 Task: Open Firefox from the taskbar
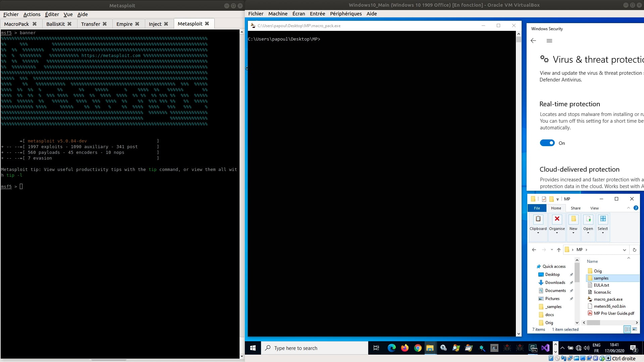coord(405,348)
